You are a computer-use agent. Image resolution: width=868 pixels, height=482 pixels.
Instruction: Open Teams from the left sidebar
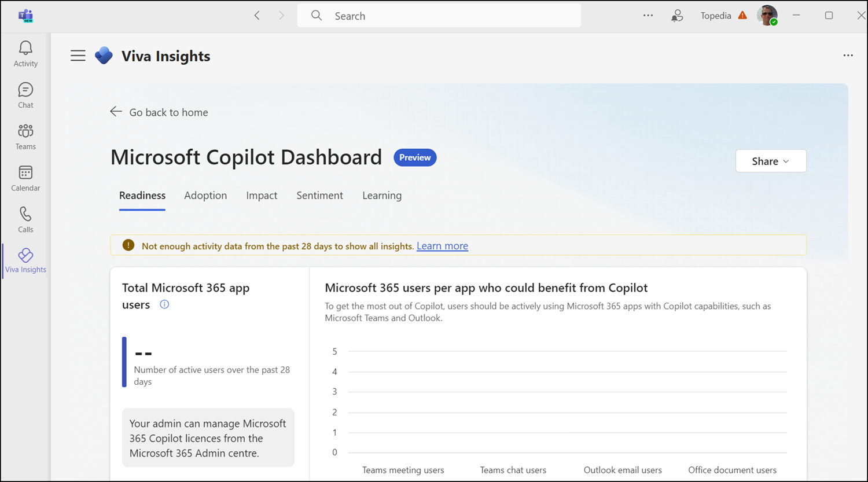[x=25, y=136]
